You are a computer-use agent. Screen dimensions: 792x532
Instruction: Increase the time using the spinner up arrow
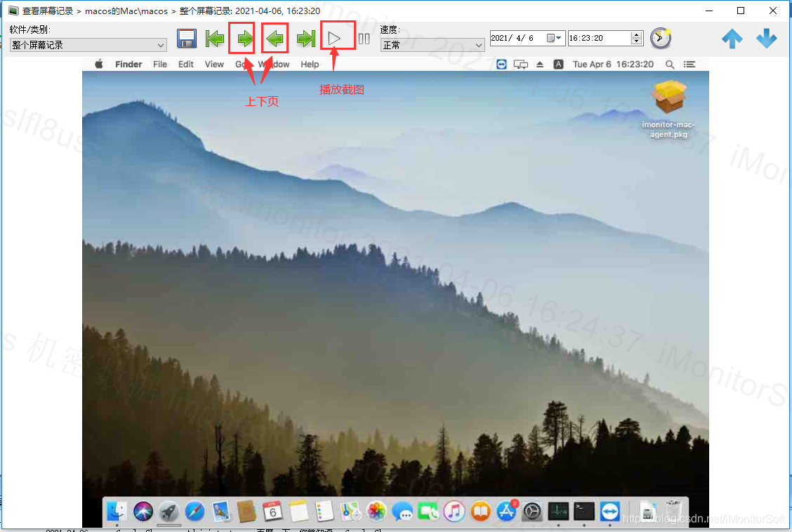[x=634, y=35]
